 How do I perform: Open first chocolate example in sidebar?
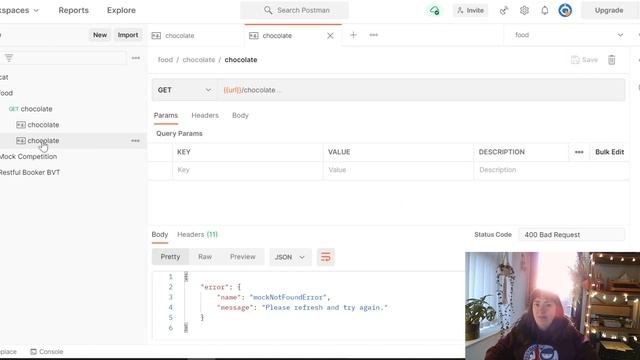tap(38, 125)
